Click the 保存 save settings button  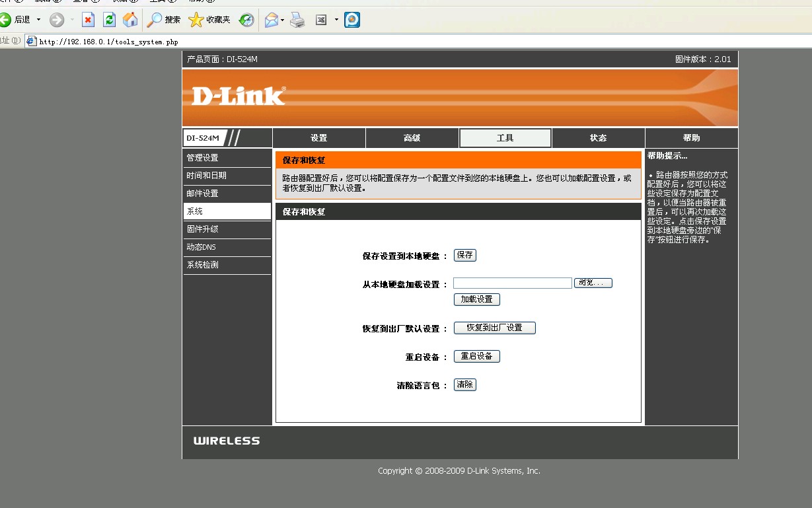pyautogui.click(x=465, y=255)
